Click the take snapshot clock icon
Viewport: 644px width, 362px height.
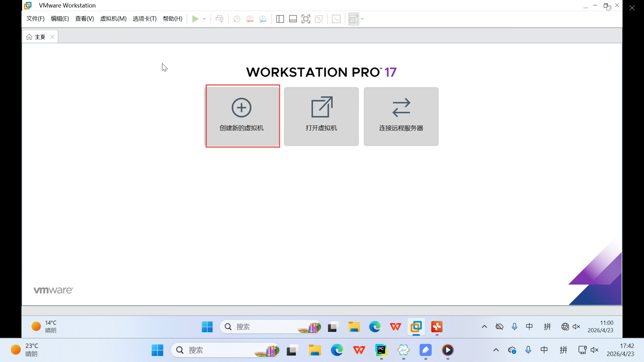pos(237,19)
